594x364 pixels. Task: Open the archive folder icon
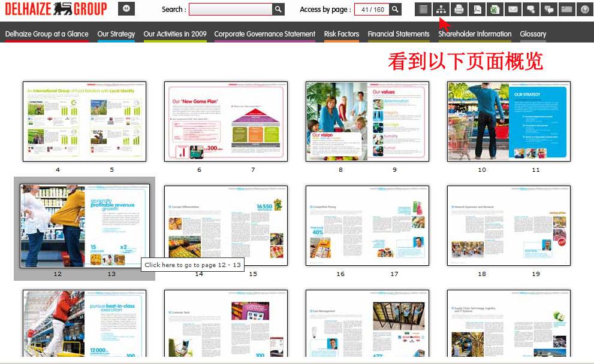coord(566,9)
